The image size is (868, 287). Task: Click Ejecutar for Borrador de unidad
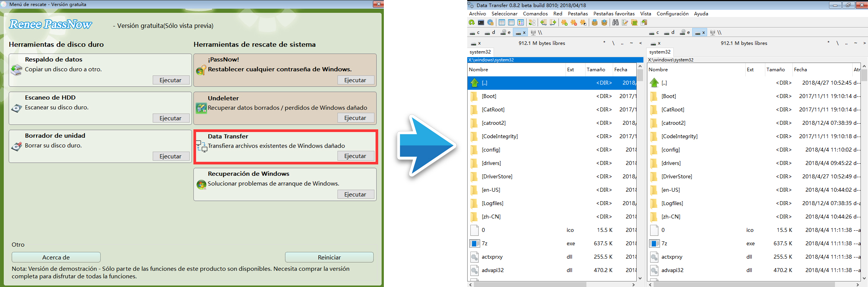(x=170, y=156)
